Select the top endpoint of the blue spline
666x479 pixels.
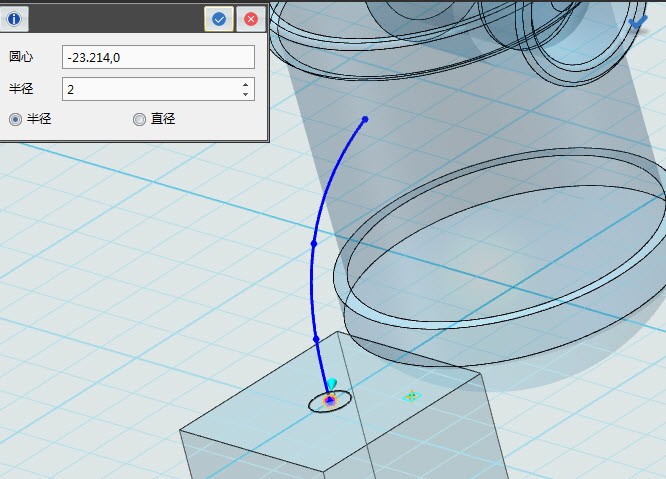365,119
